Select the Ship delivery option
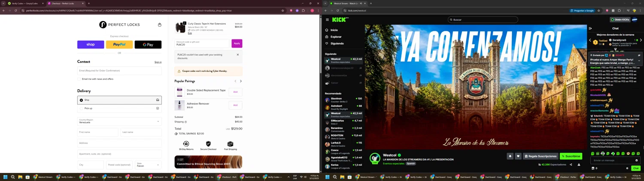The image size is (644, 181). pyautogui.click(x=119, y=100)
